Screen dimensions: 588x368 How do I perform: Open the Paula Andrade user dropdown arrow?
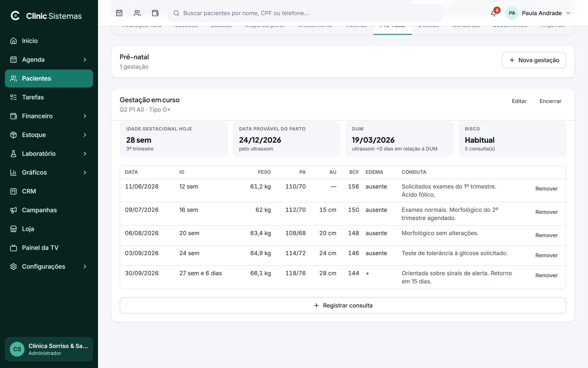[x=568, y=13]
